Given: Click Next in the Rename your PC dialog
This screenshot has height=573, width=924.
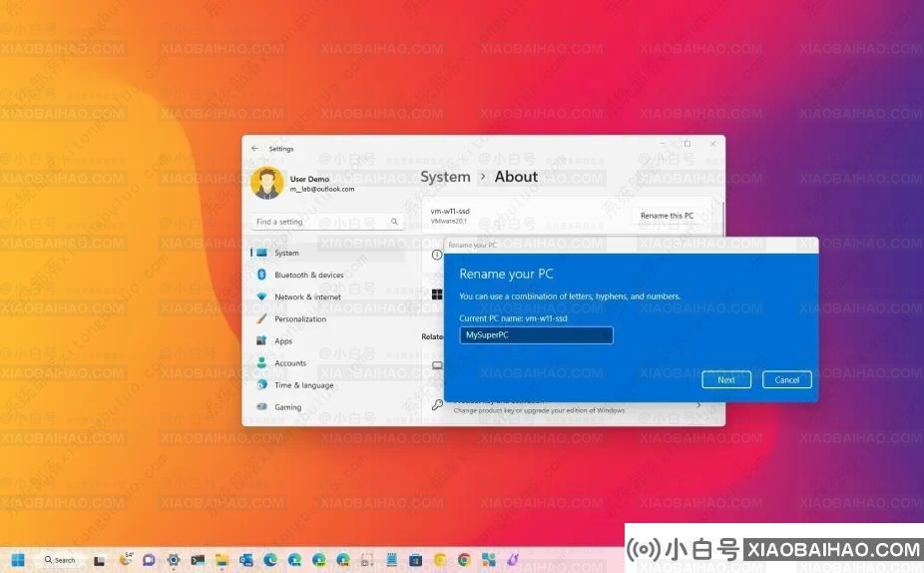Looking at the screenshot, I should click(x=725, y=379).
